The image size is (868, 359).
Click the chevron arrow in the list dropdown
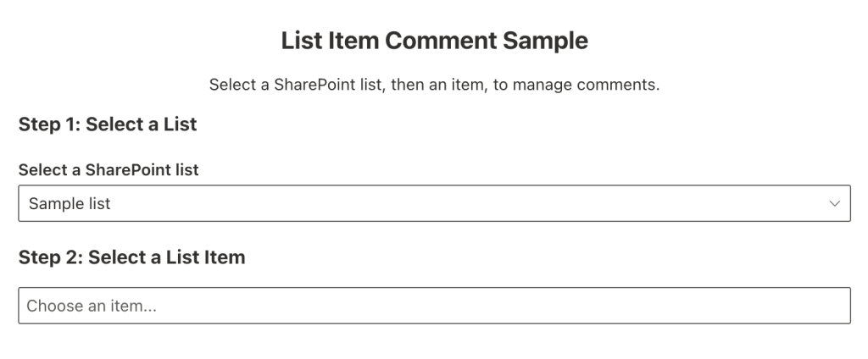(x=834, y=204)
